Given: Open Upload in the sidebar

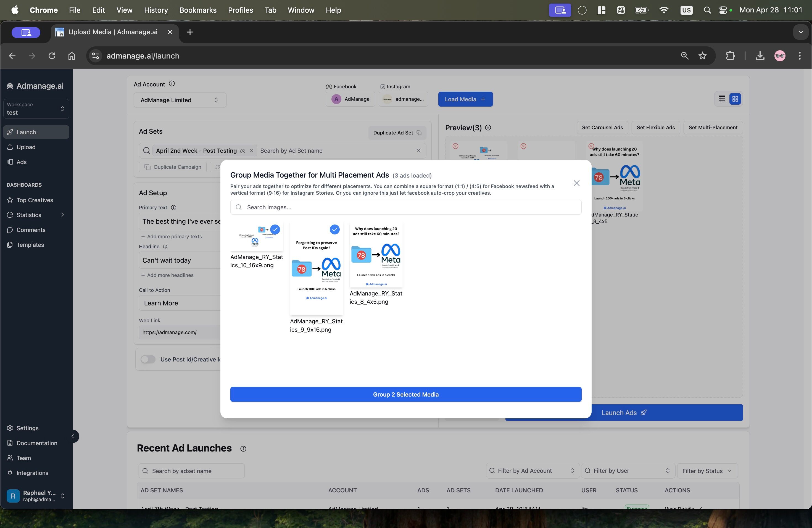Looking at the screenshot, I should [x=26, y=147].
